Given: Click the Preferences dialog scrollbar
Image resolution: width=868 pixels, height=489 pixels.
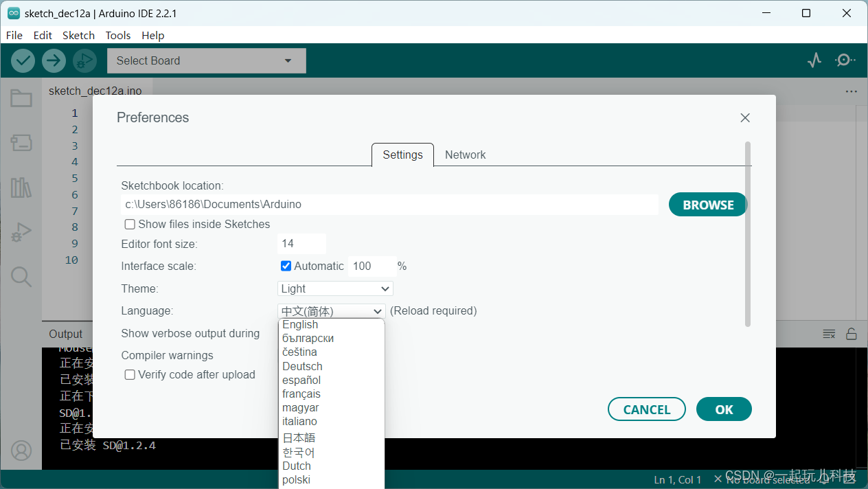Looking at the screenshot, I should 748,234.
